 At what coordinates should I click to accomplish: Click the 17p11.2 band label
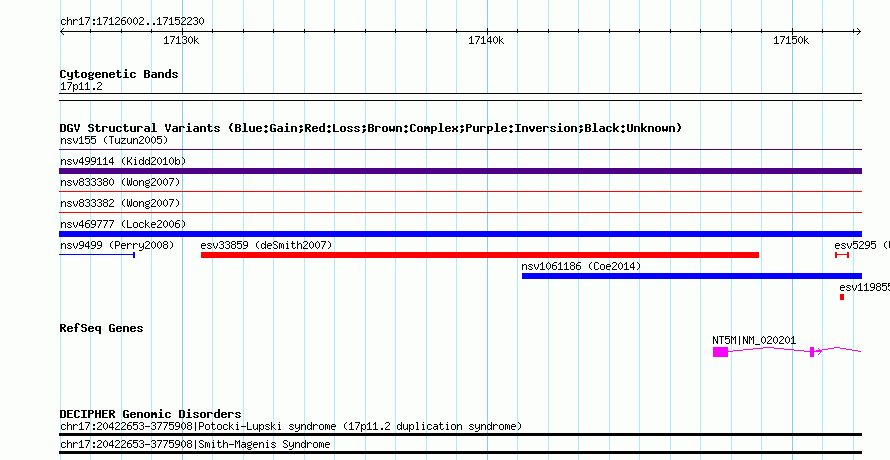(x=81, y=87)
